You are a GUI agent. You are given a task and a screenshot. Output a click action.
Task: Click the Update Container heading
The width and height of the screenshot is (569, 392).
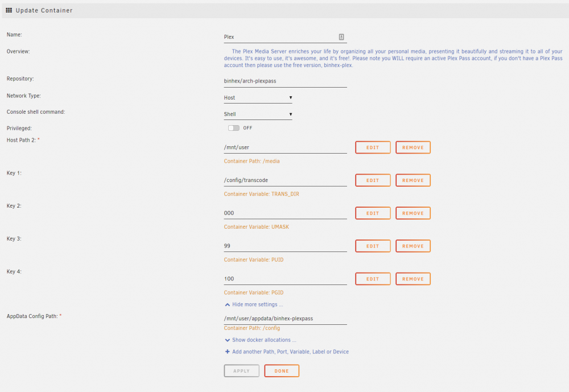point(44,11)
